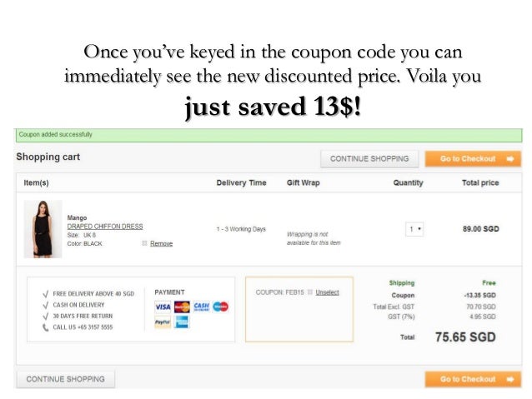Open the Quantity dropdown for the dress

[x=414, y=229]
